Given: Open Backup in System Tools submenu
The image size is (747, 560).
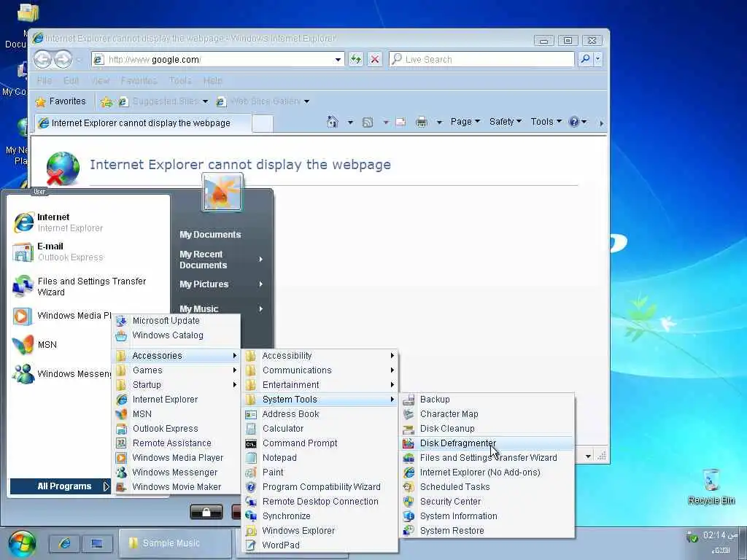Looking at the screenshot, I should click(487, 399).
